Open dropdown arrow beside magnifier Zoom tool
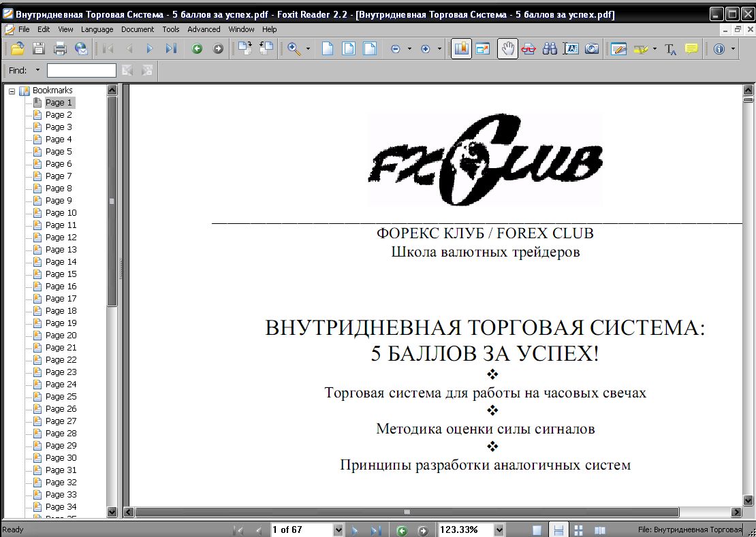The image size is (756, 537). [308, 48]
